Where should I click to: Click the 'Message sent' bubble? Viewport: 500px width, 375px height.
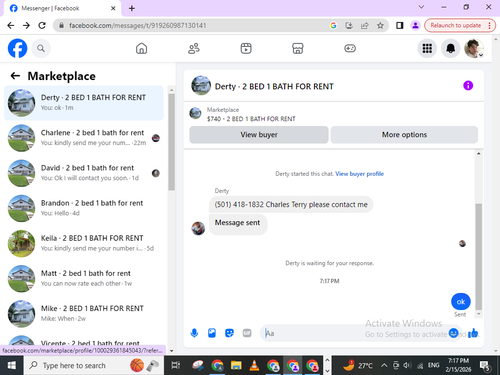pos(238,223)
